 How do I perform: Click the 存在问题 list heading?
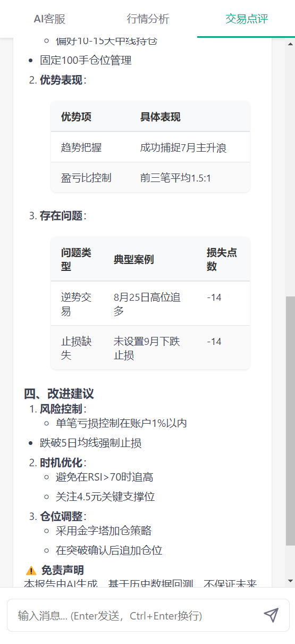(63, 216)
